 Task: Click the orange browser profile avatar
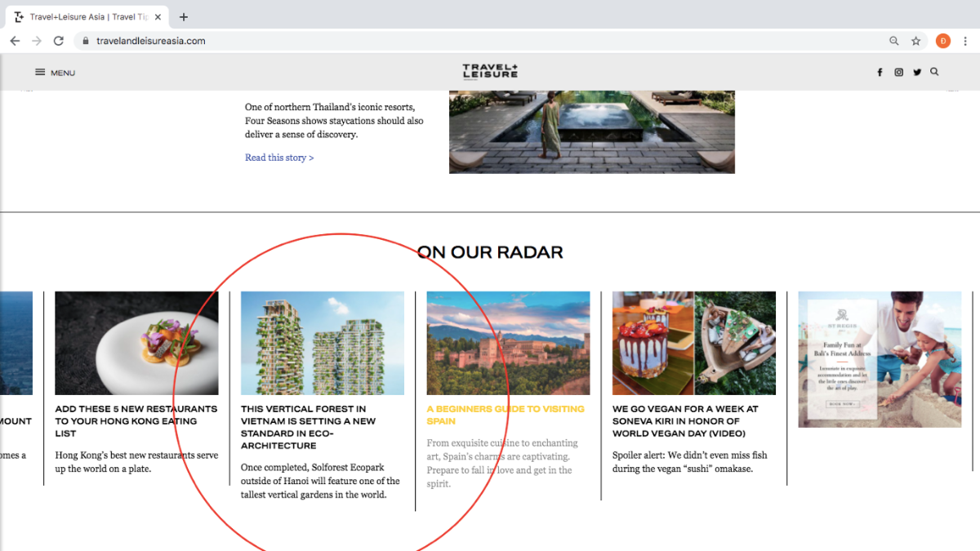[943, 40]
